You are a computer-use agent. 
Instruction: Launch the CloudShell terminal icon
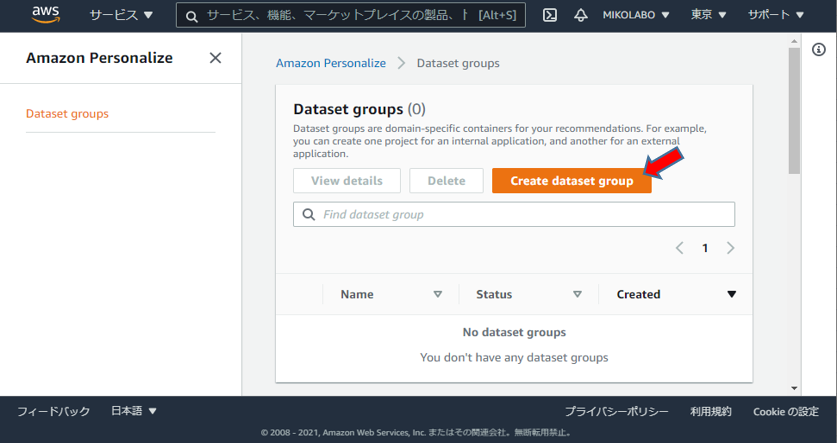[x=549, y=15]
